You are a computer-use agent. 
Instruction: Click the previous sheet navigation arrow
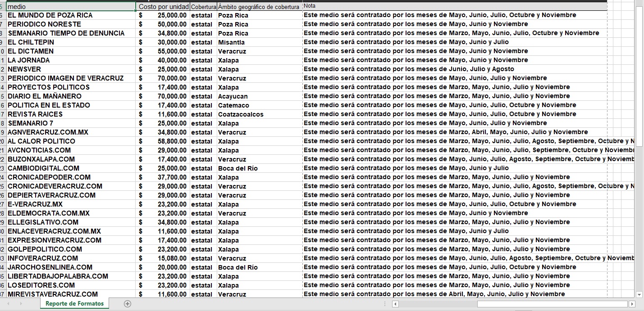point(9,304)
